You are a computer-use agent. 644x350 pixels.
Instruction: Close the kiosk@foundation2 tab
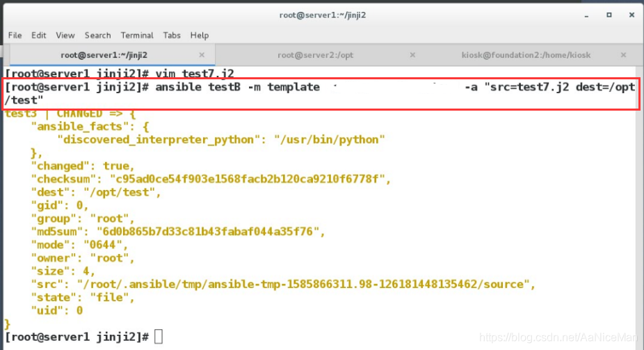point(623,55)
